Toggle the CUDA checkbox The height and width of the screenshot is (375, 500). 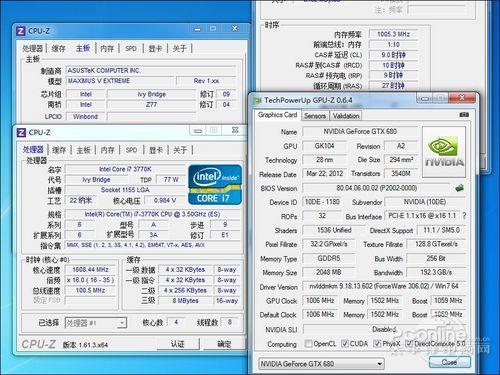pos(345,343)
